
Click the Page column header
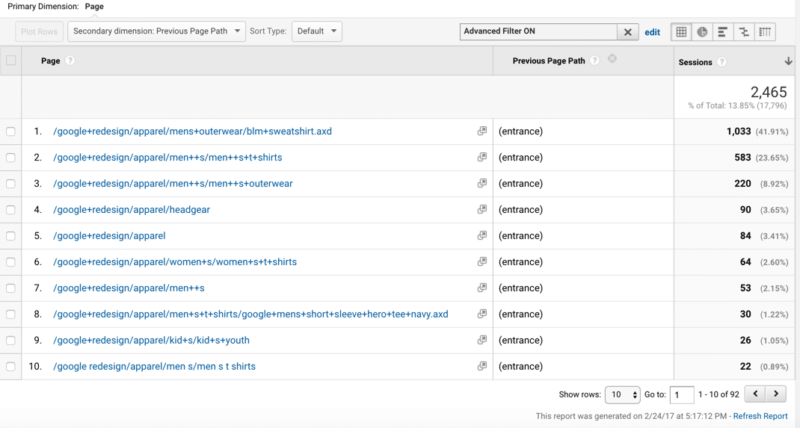click(x=51, y=61)
